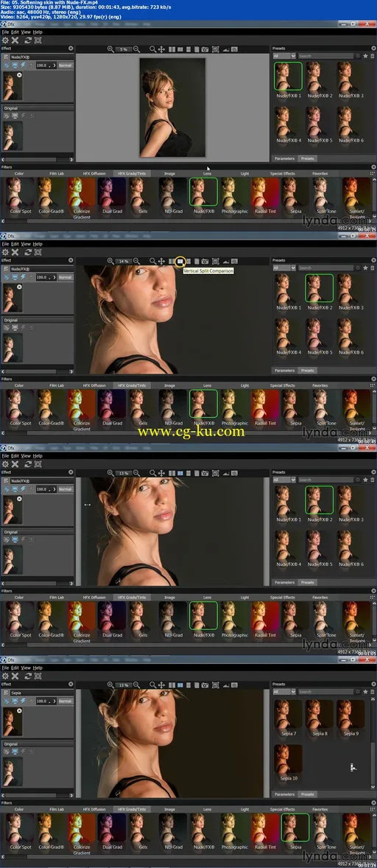This screenshot has height=868, width=377.
Task: Click the Filters horizontal scrollbar in the 5 % zoom frame
Action: 188,221
